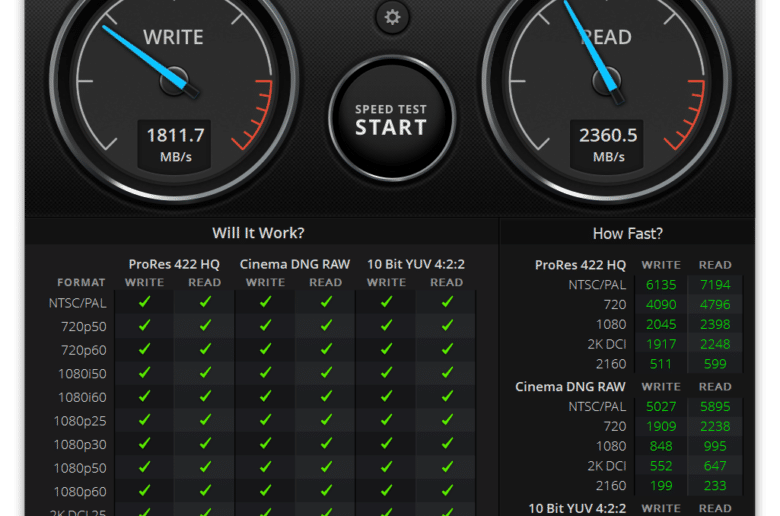Select the 1080p60 format row label
This screenshot has width=780, height=516.
pyautogui.click(x=80, y=492)
